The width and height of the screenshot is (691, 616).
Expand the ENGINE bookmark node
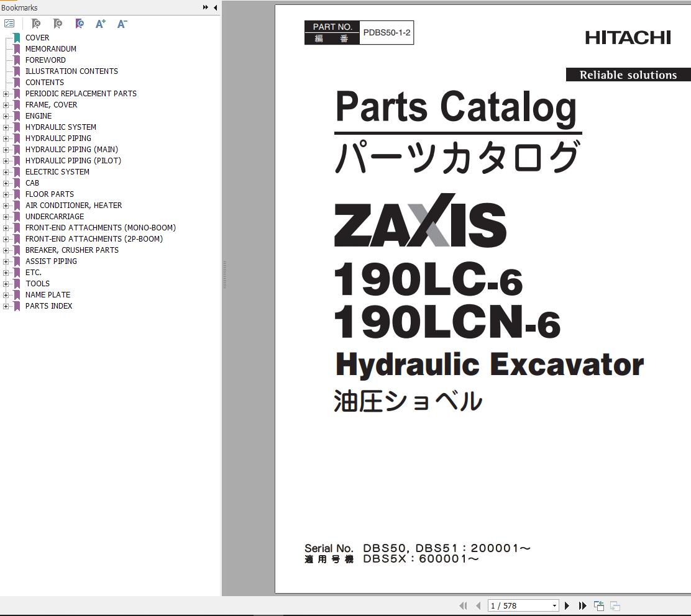click(x=6, y=116)
